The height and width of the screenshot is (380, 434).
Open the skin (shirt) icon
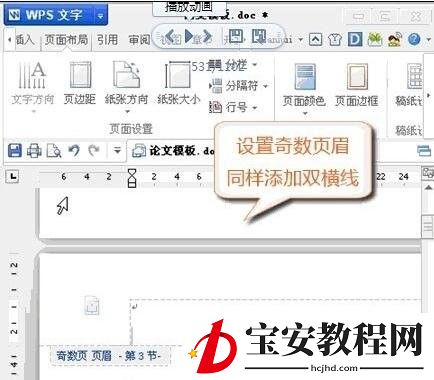335,40
